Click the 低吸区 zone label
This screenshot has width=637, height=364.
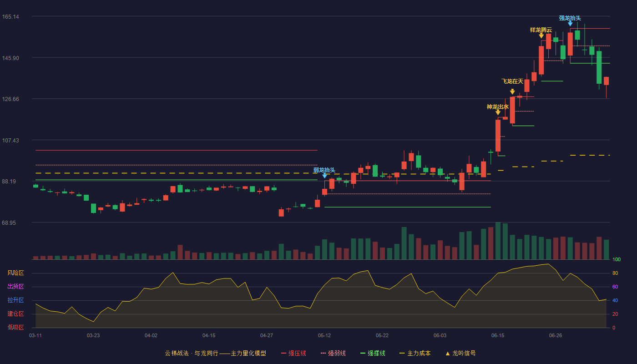click(x=15, y=327)
